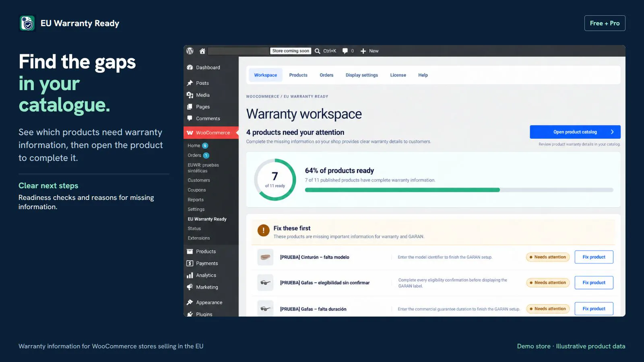This screenshot has width=644, height=362.
Task: Click the search magnifier icon
Action: [318, 51]
